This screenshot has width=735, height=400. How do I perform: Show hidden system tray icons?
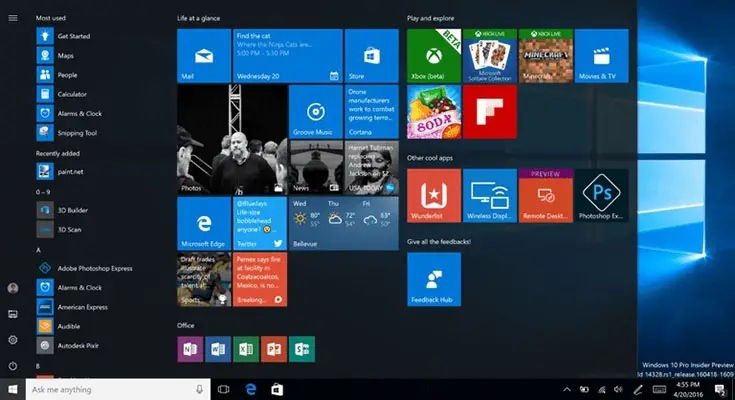(567, 389)
